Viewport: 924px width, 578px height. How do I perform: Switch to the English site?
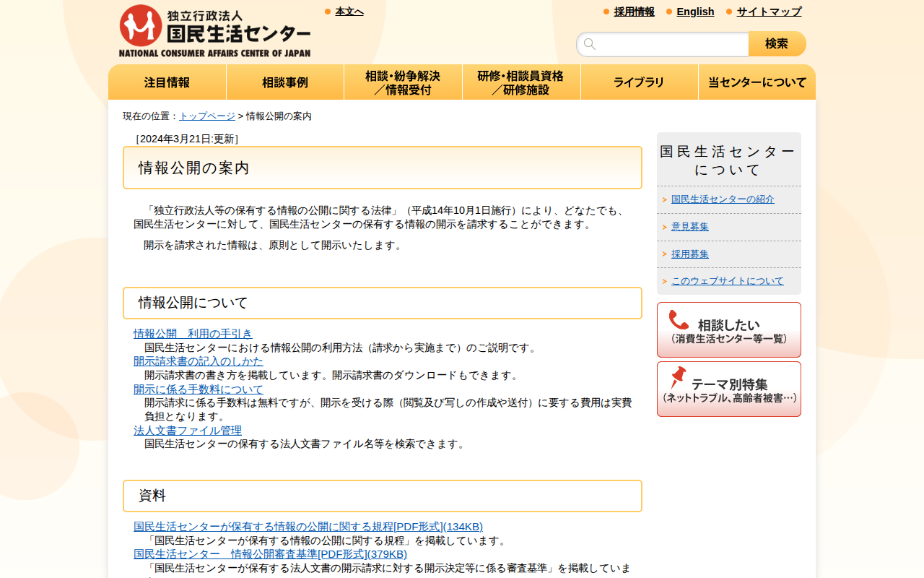(695, 12)
